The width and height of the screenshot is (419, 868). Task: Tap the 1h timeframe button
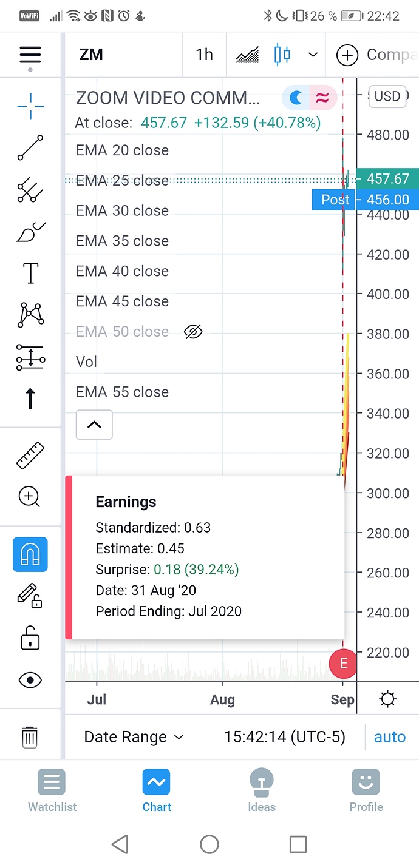tap(204, 55)
